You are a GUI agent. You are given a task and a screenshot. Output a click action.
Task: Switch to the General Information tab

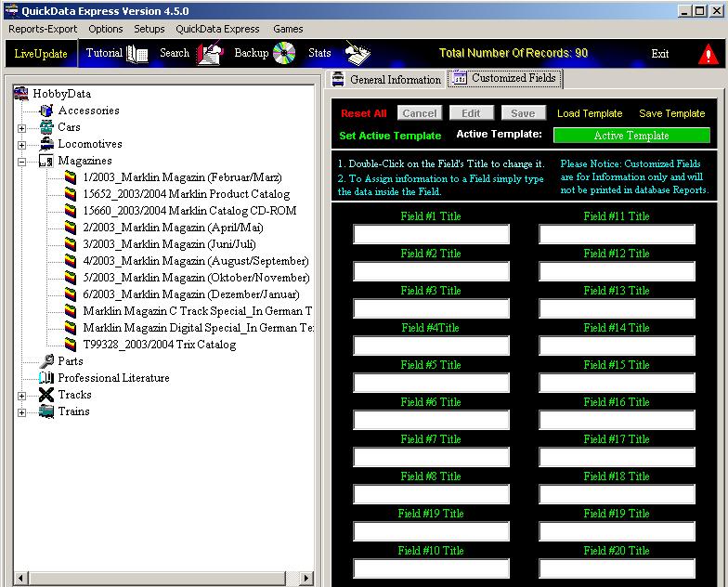(386, 80)
